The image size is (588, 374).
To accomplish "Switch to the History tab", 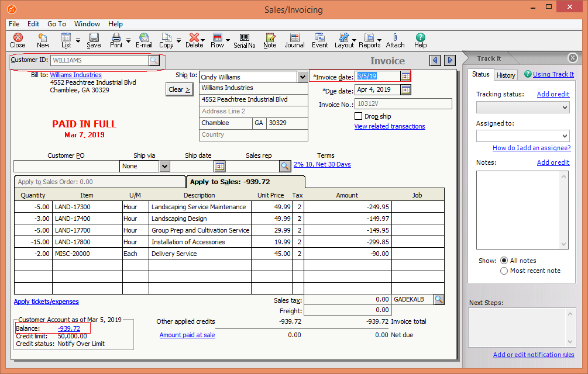I will 506,75.
